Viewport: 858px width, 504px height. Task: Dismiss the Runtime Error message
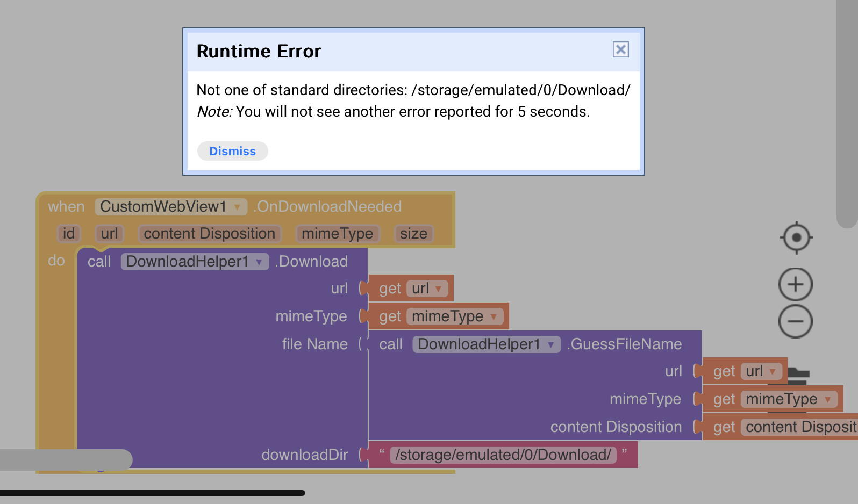232,151
